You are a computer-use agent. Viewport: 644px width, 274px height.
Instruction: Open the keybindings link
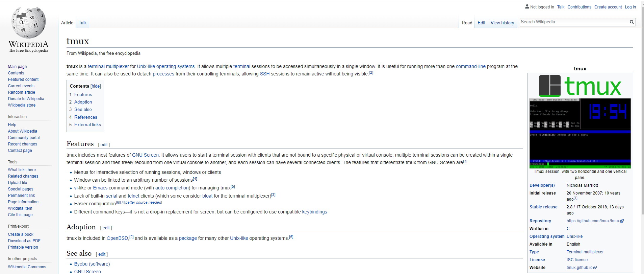click(x=314, y=212)
